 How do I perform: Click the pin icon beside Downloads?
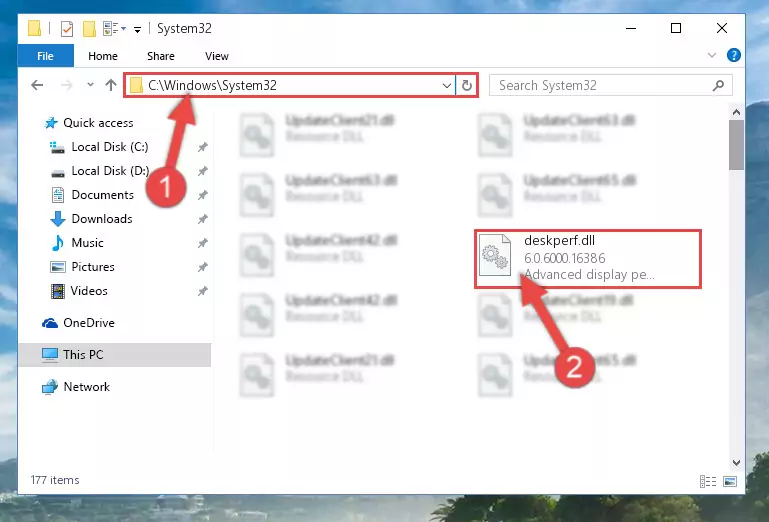[203, 219]
